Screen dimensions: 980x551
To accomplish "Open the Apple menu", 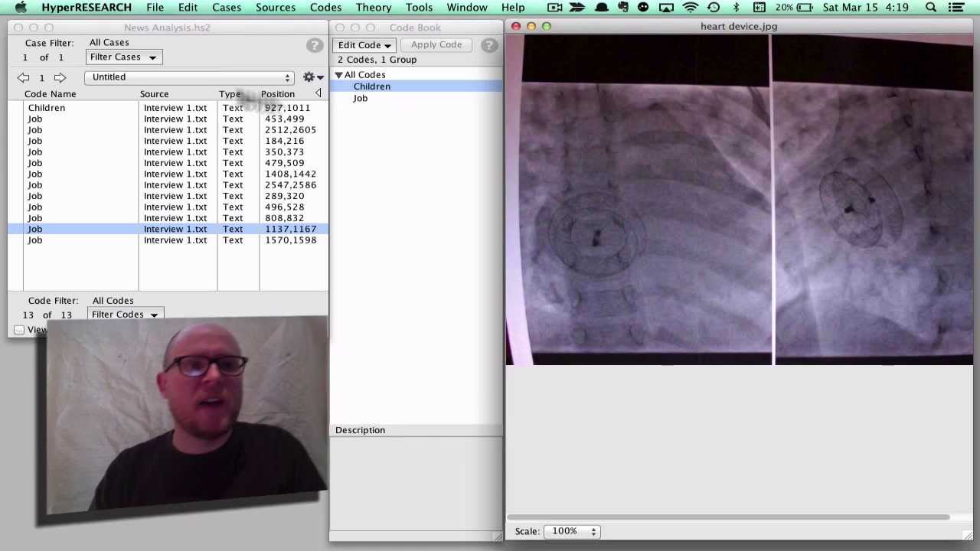I will click(x=21, y=8).
